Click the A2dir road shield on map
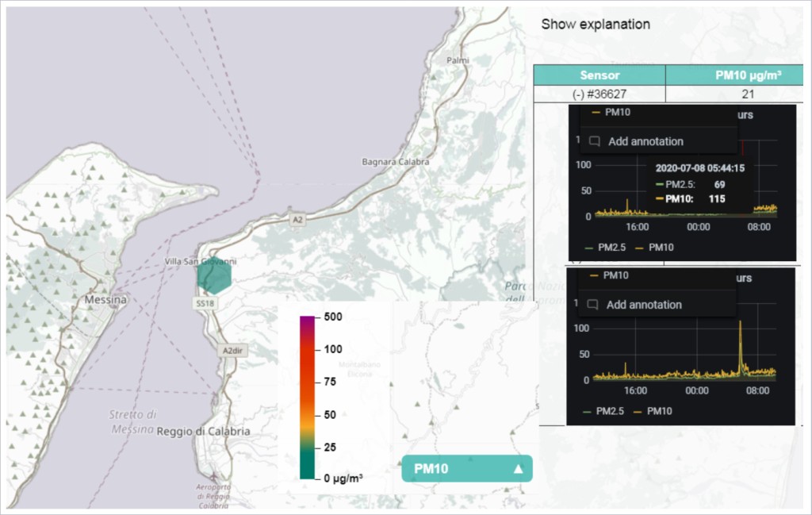Image resolution: width=812 pixels, height=515 pixels. pyautogui.click(x=232, y=351)
